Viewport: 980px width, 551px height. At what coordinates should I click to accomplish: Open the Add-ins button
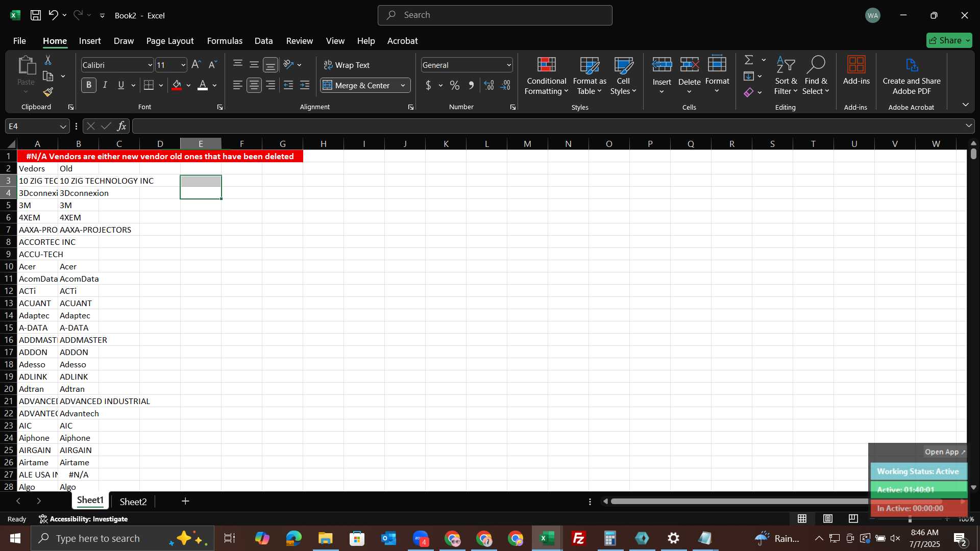click(x=856, y=70)
